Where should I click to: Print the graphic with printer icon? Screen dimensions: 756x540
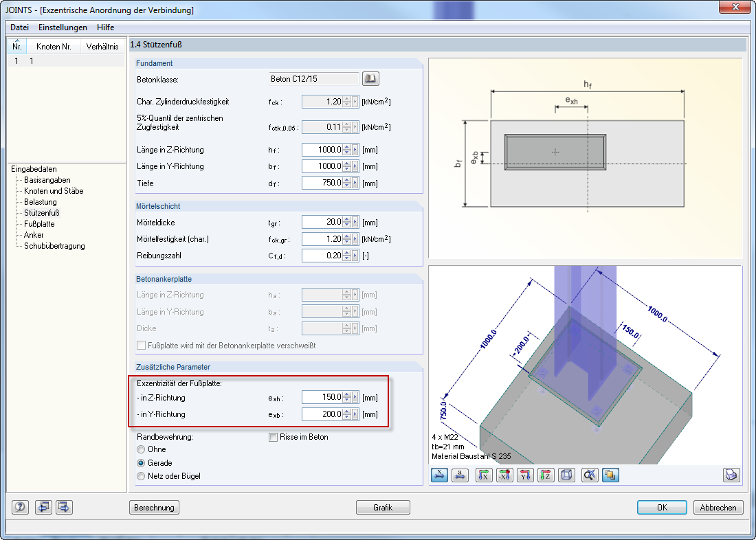pyautogui.click(x=731, y=475)
